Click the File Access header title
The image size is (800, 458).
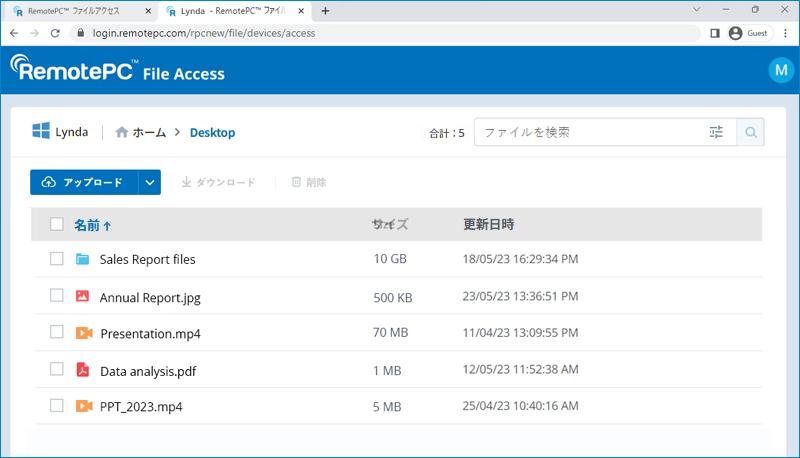pyautogui.click(x=184, y=74)
